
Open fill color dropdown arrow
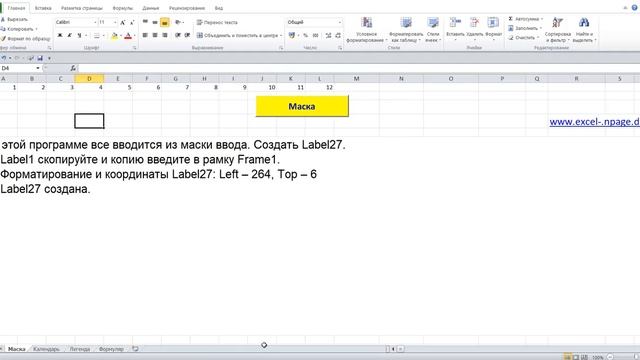[120, 36]
